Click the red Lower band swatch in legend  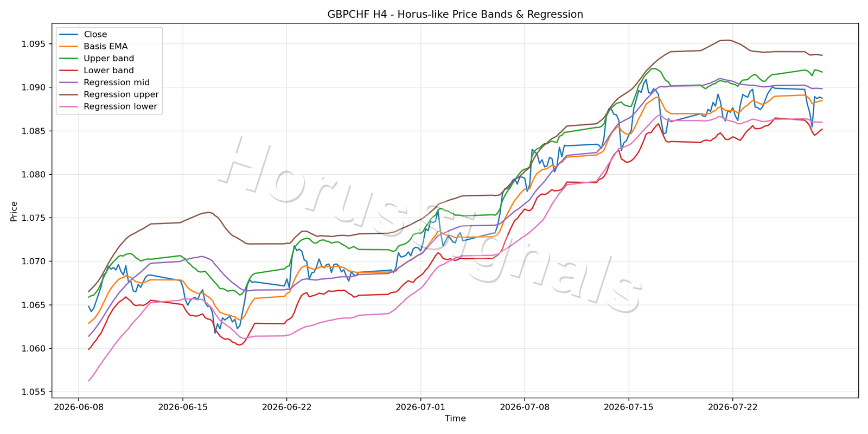point(68,71)
